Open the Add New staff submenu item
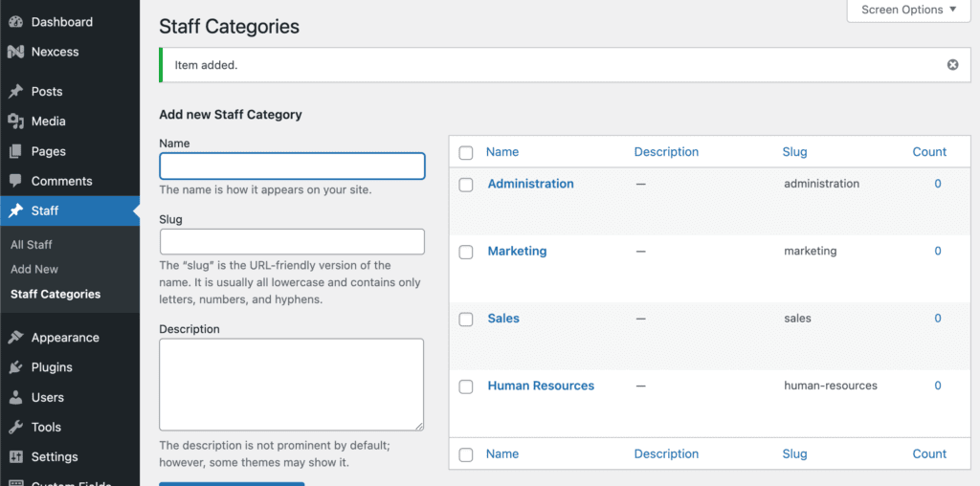 pyautogui.click(x=34, y=269)
